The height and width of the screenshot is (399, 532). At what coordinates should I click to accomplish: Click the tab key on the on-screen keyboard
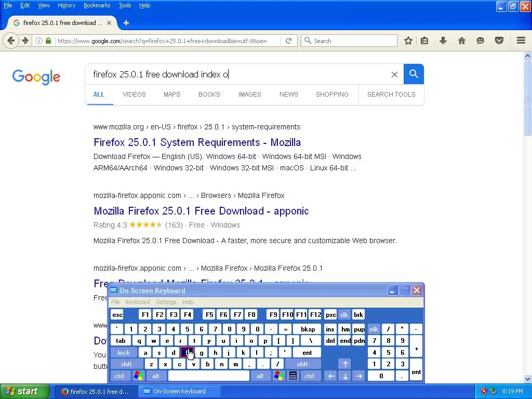(121, 341)
